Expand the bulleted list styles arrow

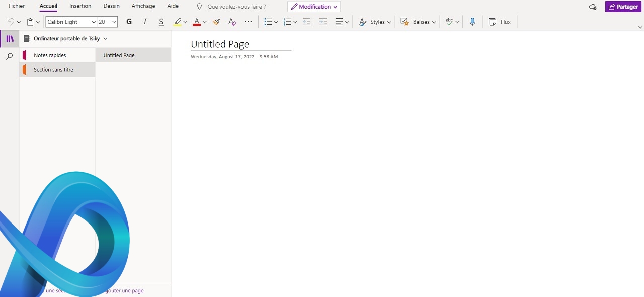tap(276, 22)
